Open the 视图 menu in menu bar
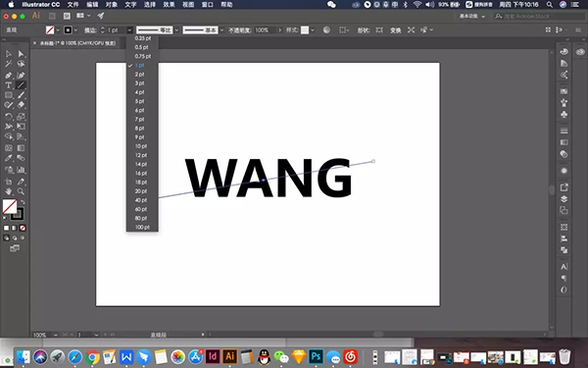This screenshot has height=368, width=588. [x=188, y=5]
